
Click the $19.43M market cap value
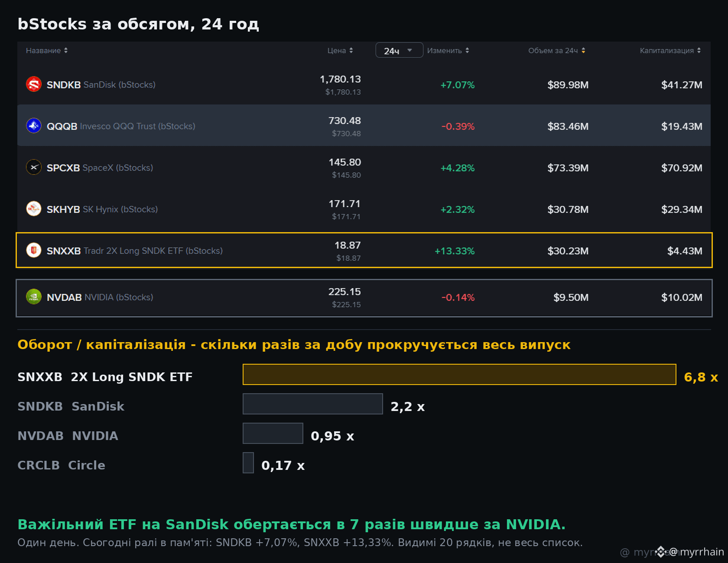coord(682,126)
